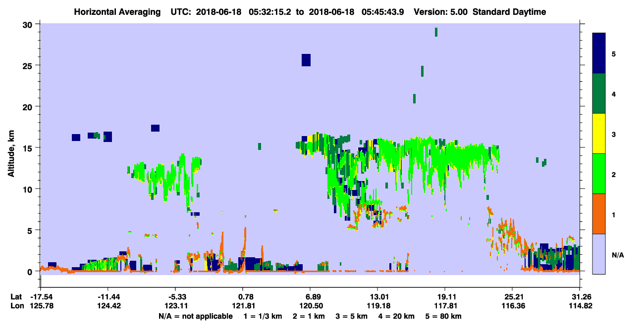Click the dark blue block at 25 km altitude
Image resolution: width=644 pixels, height=330 pixels.
[306, 60]
